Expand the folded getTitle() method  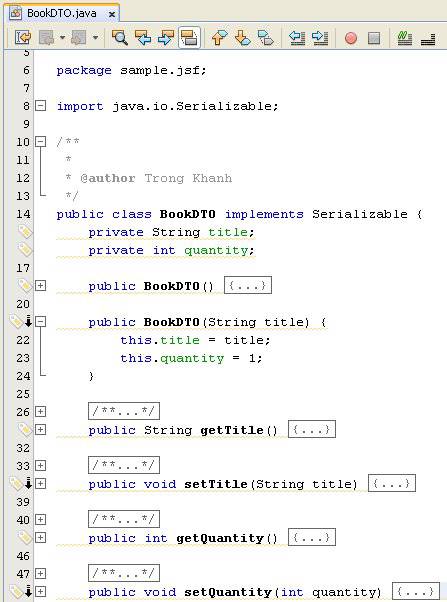coord(40,429)
